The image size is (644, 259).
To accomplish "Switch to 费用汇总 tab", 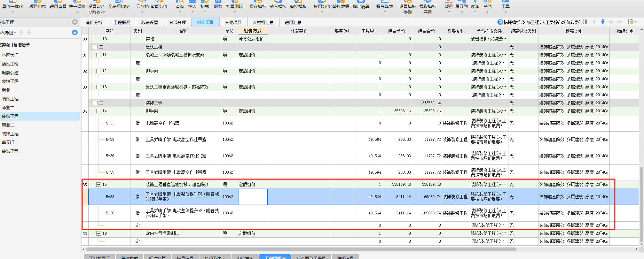I will tap(293, 22).
